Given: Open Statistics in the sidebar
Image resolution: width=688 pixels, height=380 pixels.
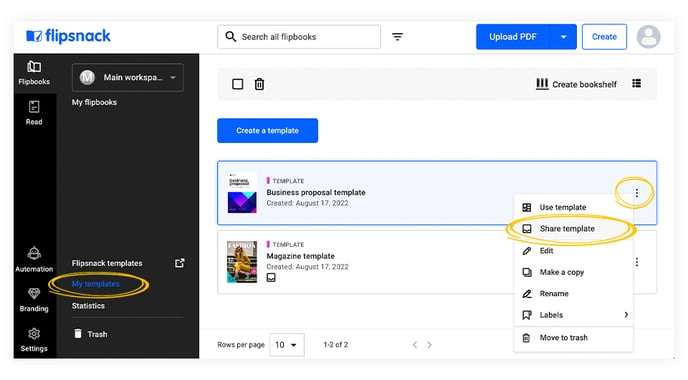Looking at the screenshot, I should [x=88, y=306].
